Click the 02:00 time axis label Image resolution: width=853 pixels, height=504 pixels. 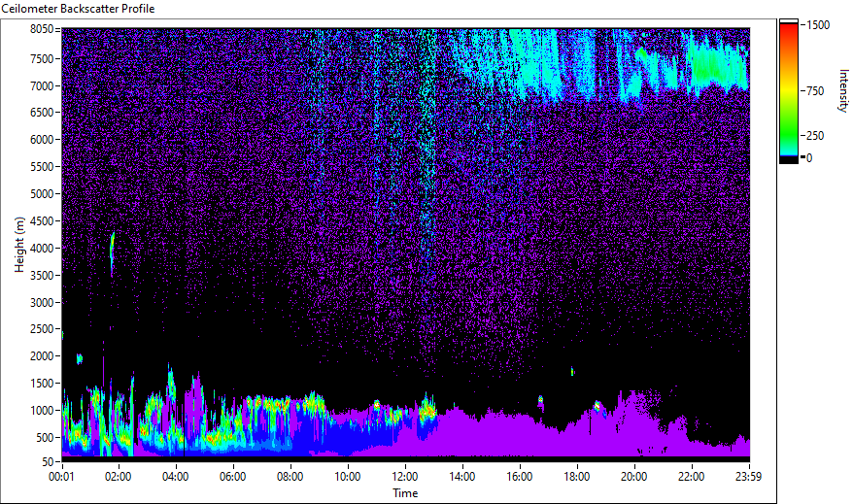point(119,477)
